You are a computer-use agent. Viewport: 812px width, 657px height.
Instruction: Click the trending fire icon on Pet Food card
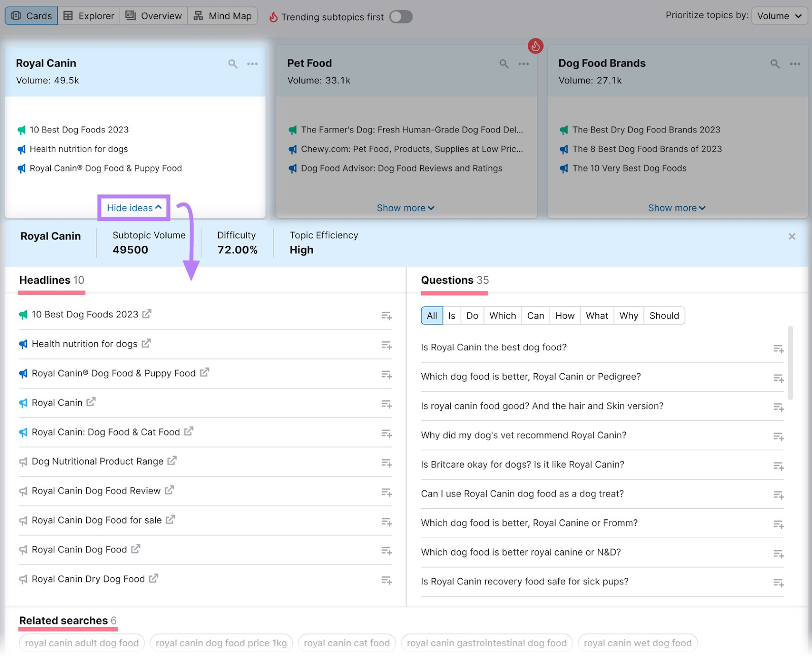coord(536,46)
